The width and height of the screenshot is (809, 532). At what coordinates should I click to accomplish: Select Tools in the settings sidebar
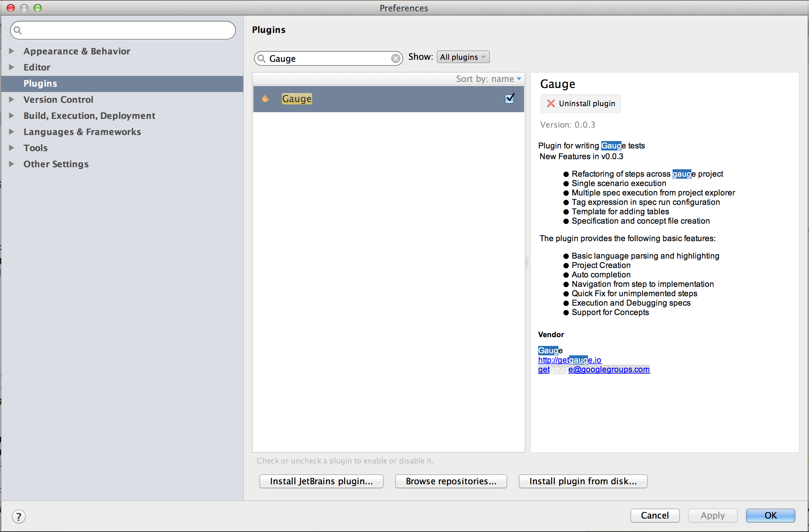click(x=35, y=148)
